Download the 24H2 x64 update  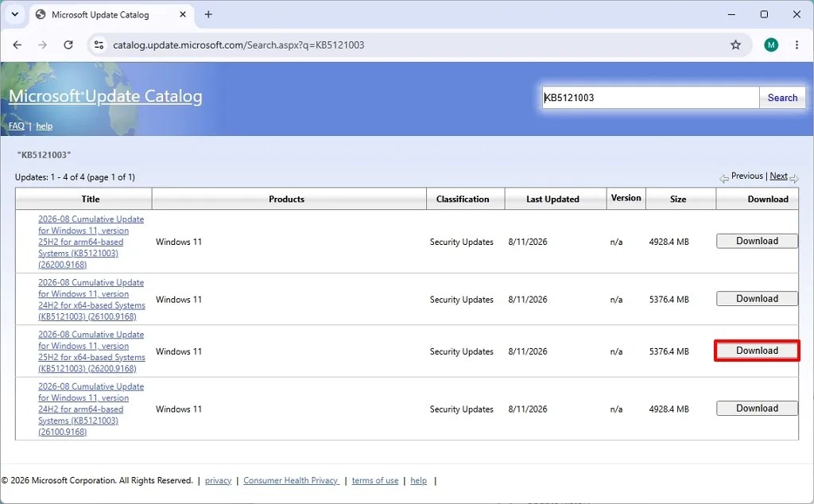pyautogui.click(x=757, y=298)
